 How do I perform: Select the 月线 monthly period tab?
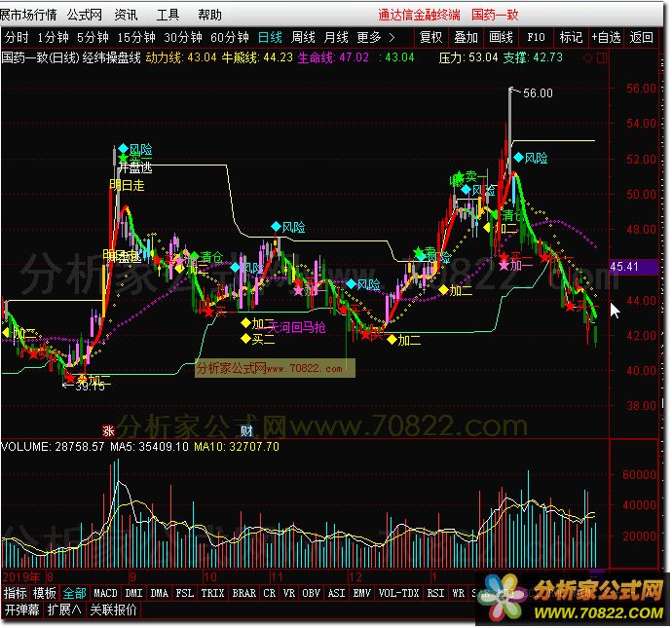pos(336,38)
